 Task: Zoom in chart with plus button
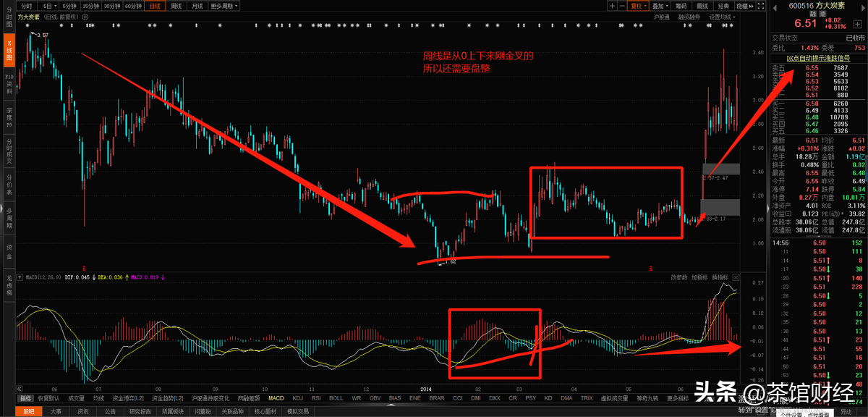pos(612,5)
